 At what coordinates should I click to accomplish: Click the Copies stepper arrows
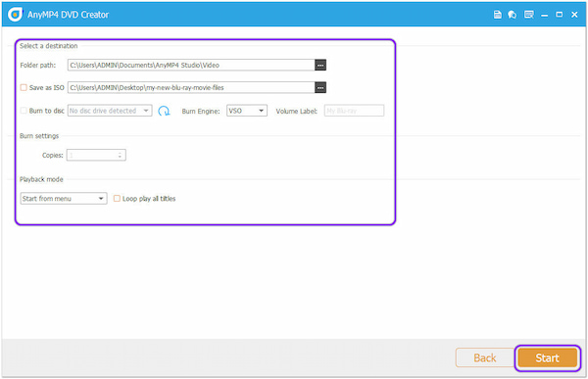tap(120, 155)
